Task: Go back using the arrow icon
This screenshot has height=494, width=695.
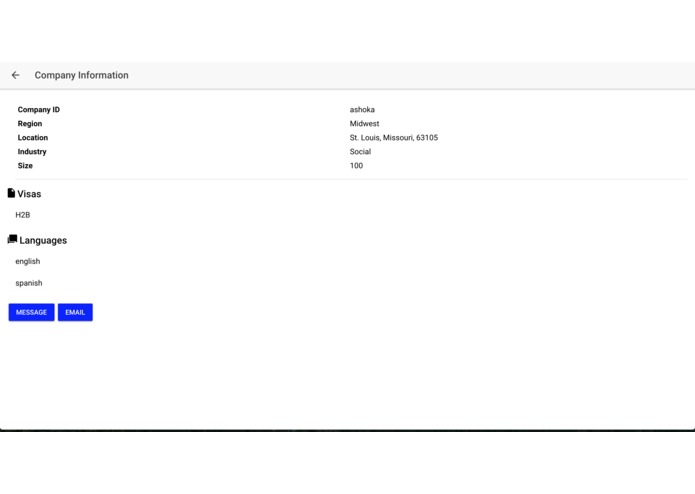Action: (x=16, y=75)
